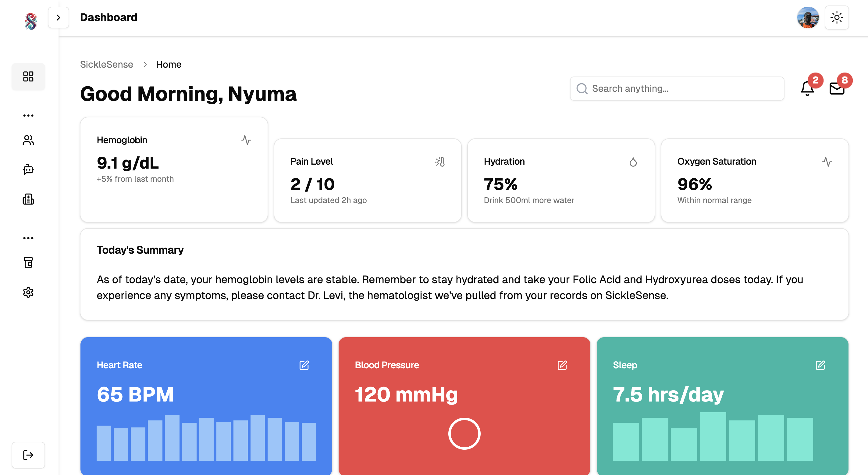Expand the upper sidebar ellipsis section
Viewport: 868px width, 475px height.
click(28, 116)
